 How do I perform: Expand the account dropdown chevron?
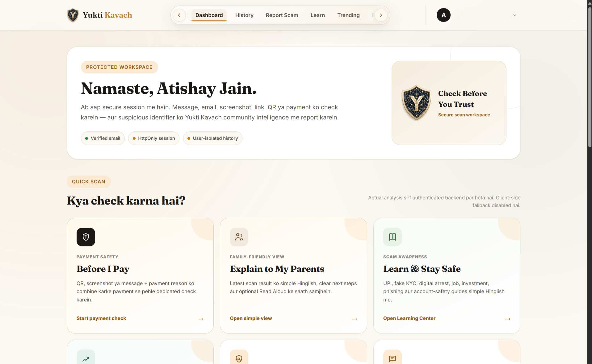point(515,15)
